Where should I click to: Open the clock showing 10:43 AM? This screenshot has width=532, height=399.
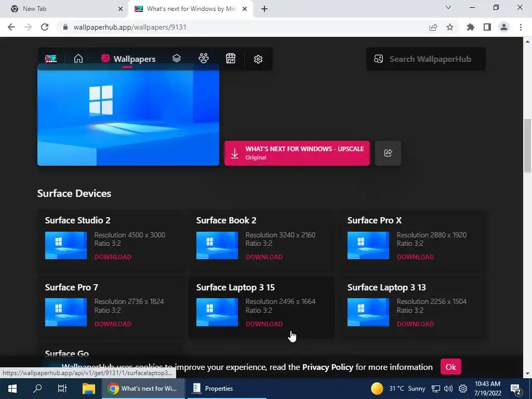[487, 389]
